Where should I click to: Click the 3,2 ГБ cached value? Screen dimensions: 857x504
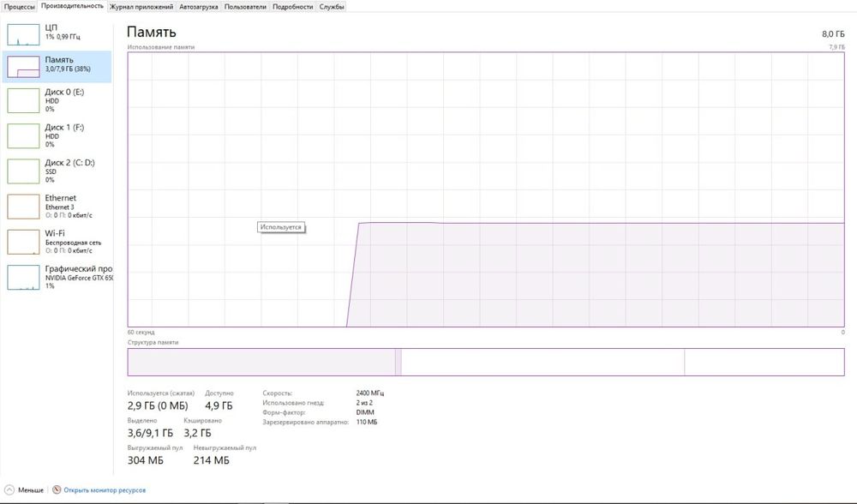coord(197,433)
